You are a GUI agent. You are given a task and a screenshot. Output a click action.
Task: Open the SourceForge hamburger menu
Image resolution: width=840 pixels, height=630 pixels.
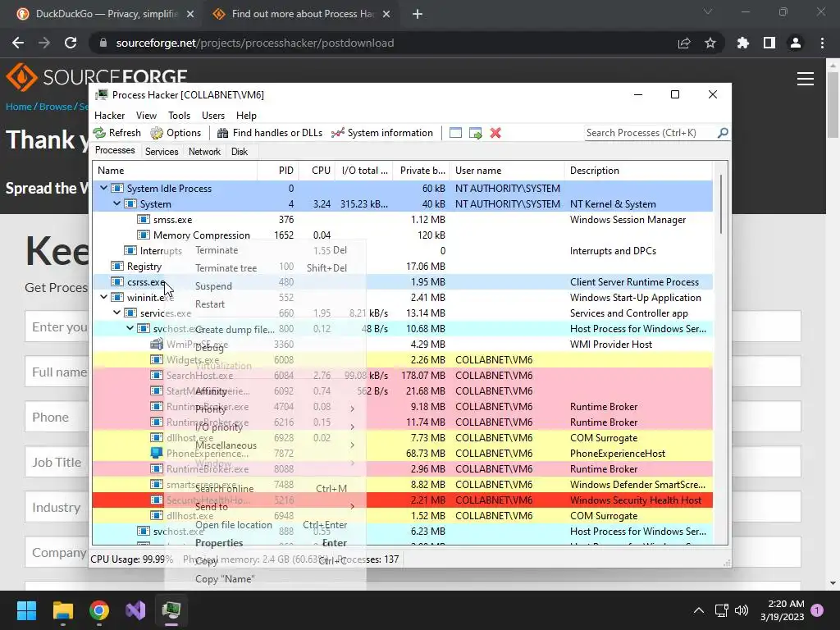click(806, 79)
